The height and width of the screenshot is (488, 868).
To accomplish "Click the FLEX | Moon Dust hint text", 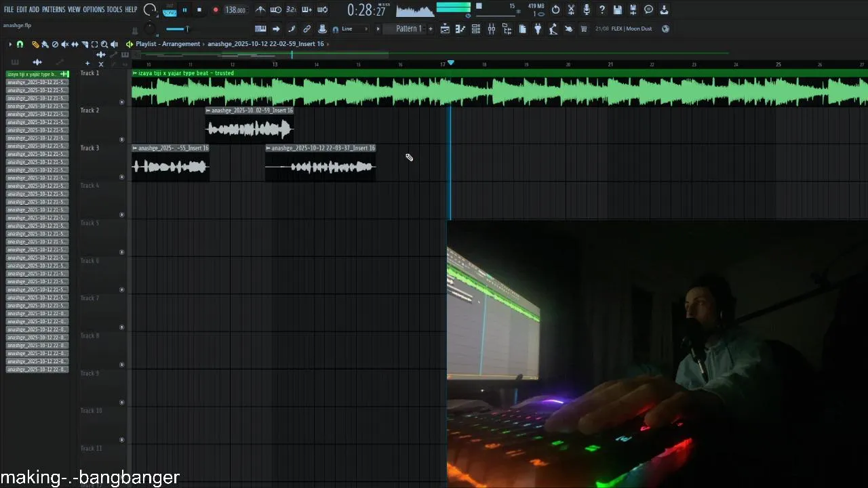I will 631,28.
